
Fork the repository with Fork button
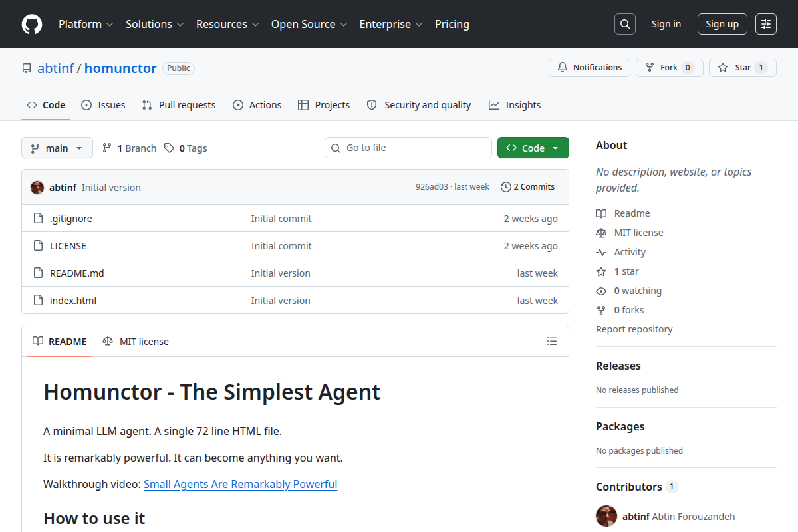tap(669, 68)
